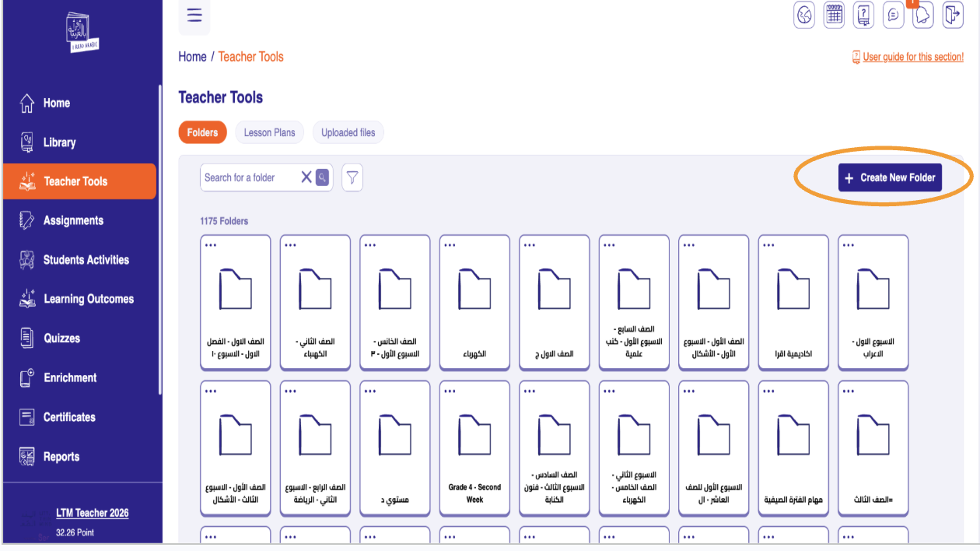This screenshot has width=980, height=551.
Task: Switch to the Uploaded files tab
Action: (x=348, y=133)
